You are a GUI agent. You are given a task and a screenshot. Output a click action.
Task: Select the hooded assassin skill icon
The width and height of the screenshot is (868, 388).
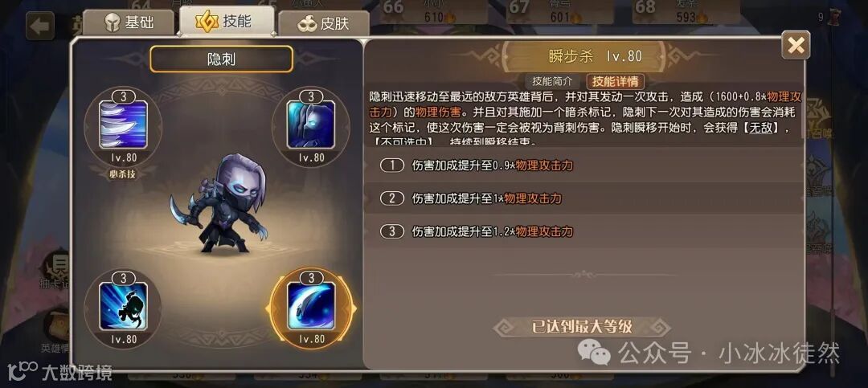click(x=310, y=125)
